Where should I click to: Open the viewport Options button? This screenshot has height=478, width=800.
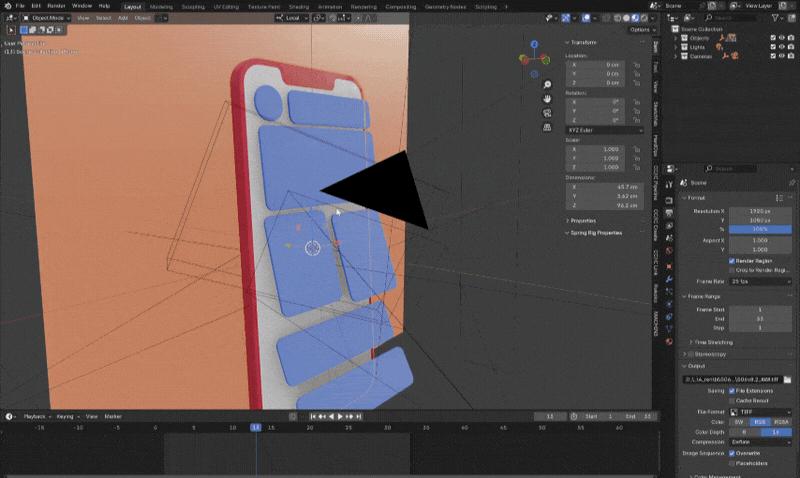pyautogui.click(x=640, y=30)
